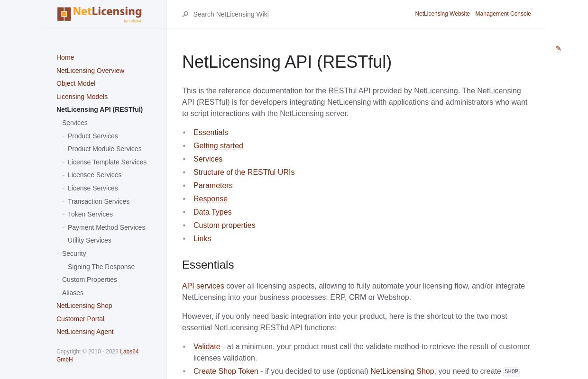Open Object Model in sidebar
588x379 pixels.
click(76, 83)
